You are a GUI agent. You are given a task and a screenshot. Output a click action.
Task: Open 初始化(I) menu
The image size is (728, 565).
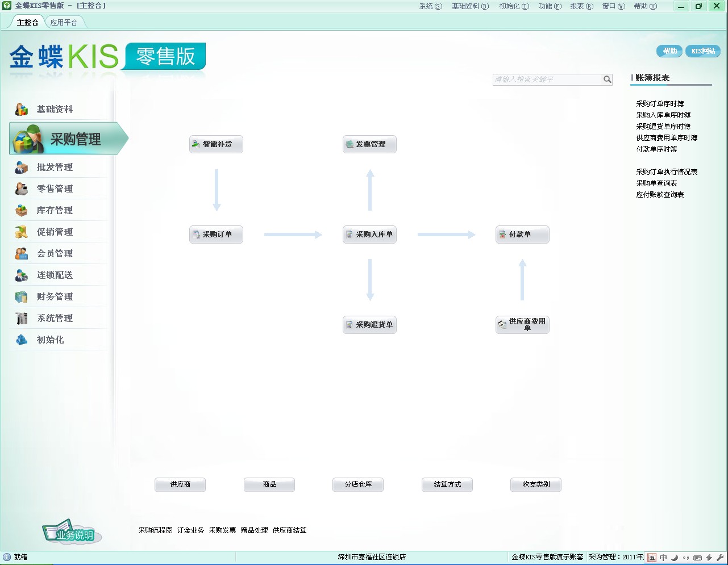514,6
